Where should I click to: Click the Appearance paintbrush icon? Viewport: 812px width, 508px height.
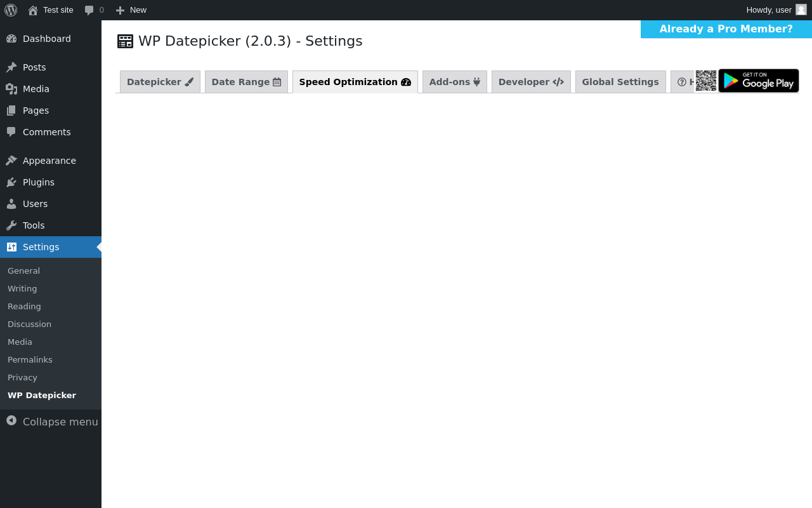point(11,161)
